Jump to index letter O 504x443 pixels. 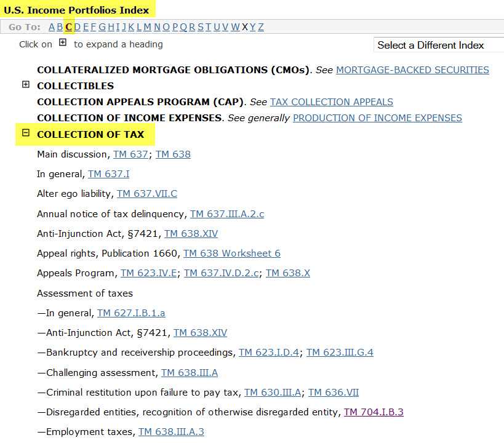166,27
